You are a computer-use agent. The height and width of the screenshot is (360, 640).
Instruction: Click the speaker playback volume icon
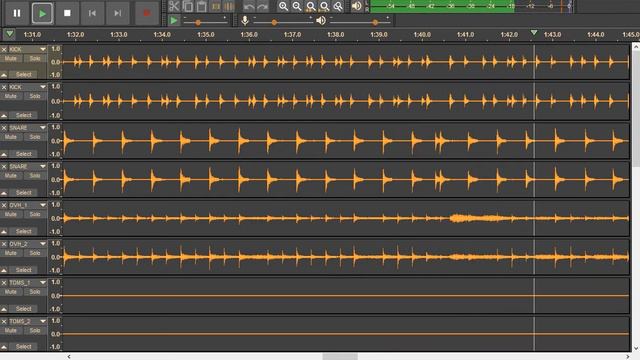coord(321,20)
